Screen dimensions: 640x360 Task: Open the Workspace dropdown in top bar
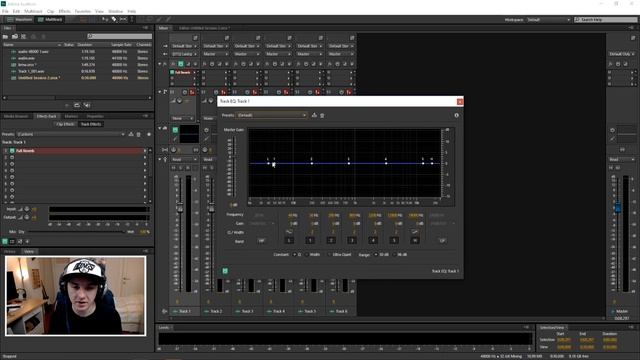(548, 20)
